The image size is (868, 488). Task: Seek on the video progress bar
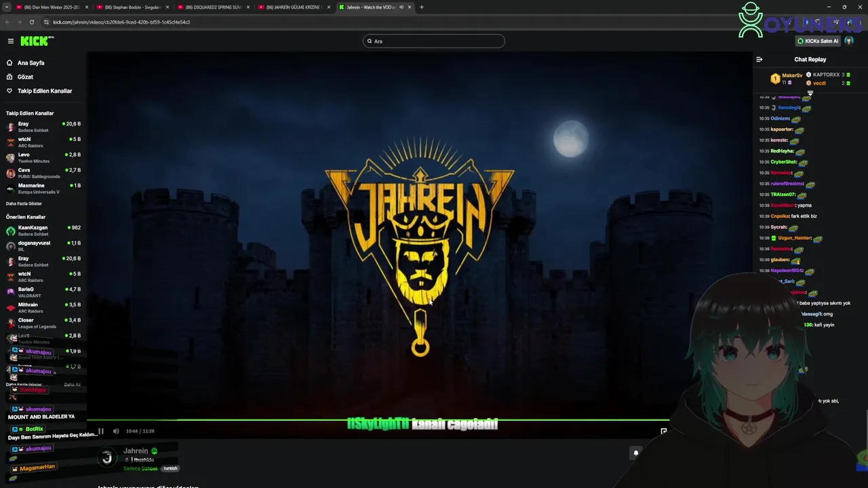pyautogui.click(x=378, y=420)
